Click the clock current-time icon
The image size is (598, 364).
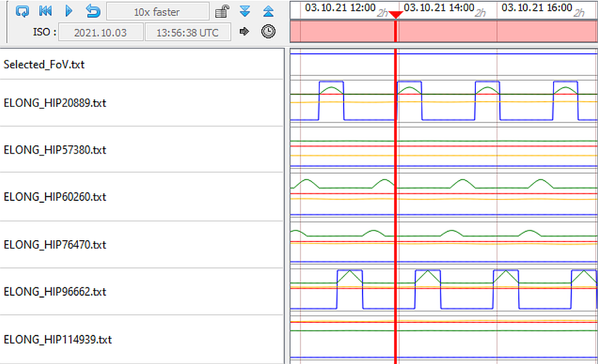(x=268, y=31)
